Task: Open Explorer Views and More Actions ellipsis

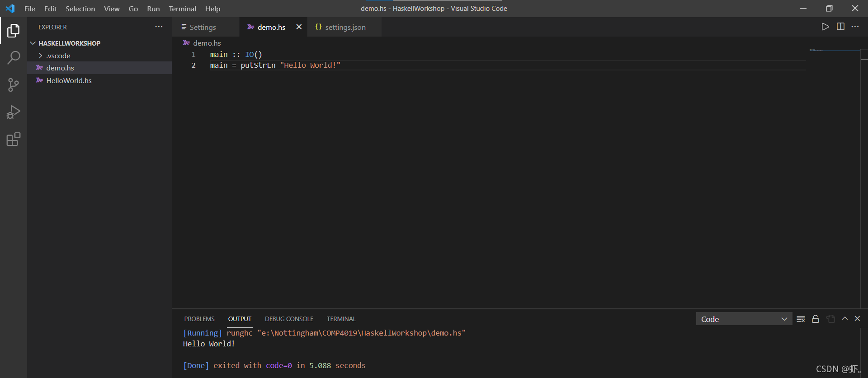Action: tap(159, 27)
